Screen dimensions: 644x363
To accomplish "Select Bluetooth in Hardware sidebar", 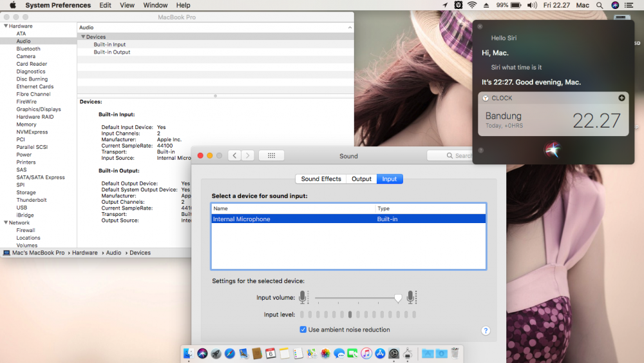I will 28,48.
